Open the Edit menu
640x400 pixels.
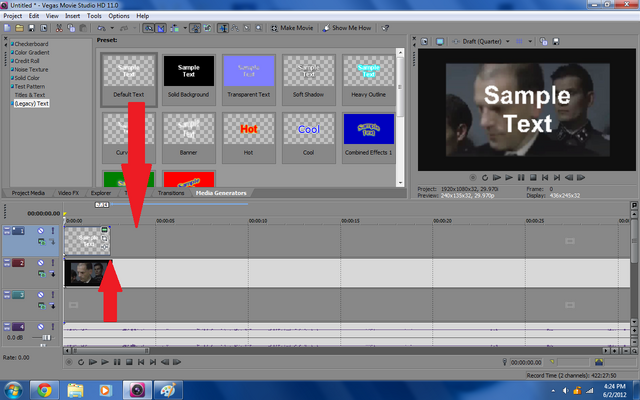pos(34,16)
